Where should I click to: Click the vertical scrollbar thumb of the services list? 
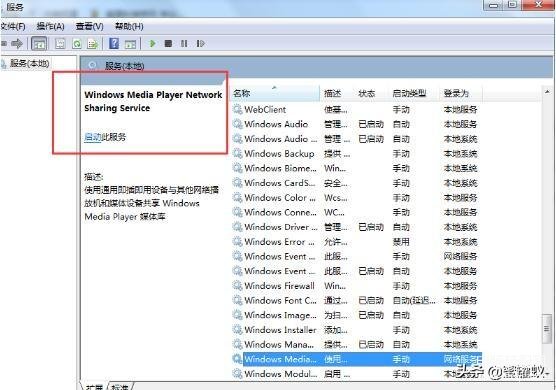point(546,329)
